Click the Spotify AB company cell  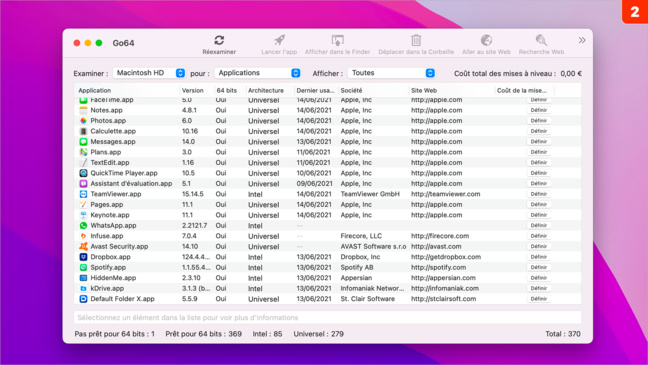(x=357, y=267)
